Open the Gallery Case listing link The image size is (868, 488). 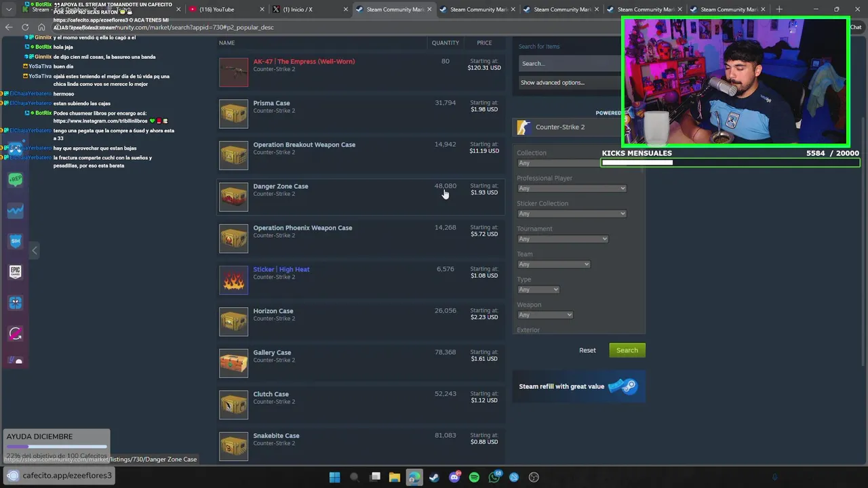click(x=272, y=352)
